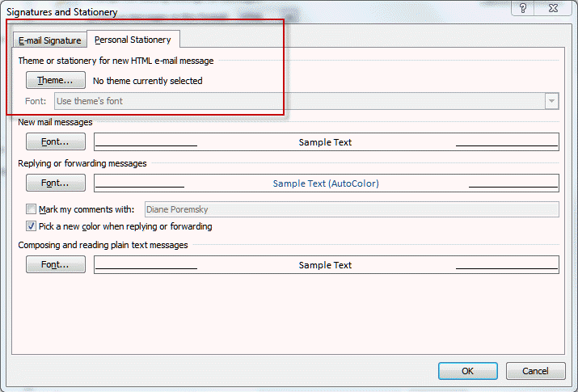
Task: Click the 'Use theme's font' combo box
Action: pyautogui.click(x=299, y=101)
